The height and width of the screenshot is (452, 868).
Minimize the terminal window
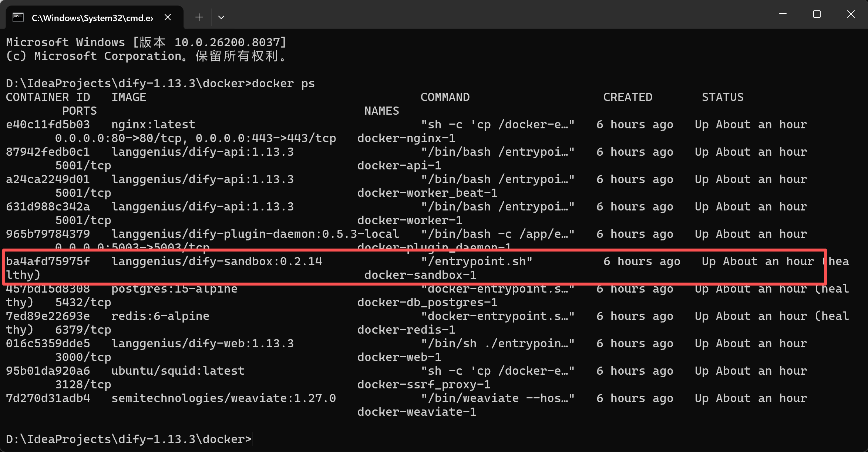pyautogui.click(x=783, y=14)
